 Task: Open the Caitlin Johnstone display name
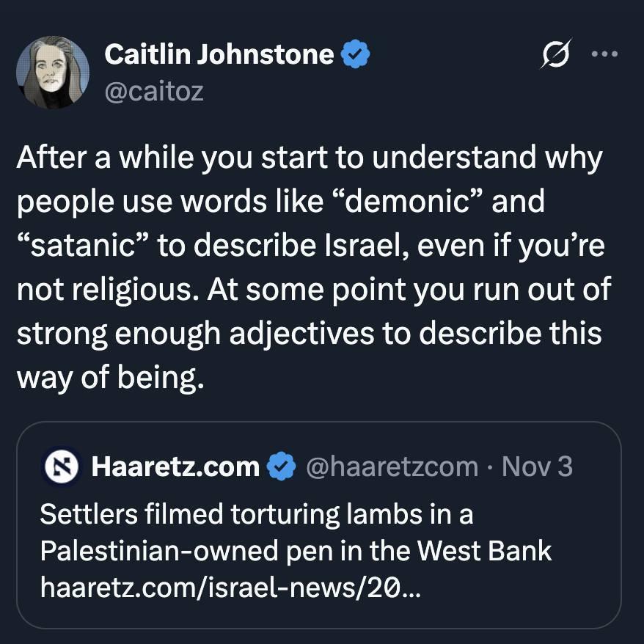tap(219, 54)
